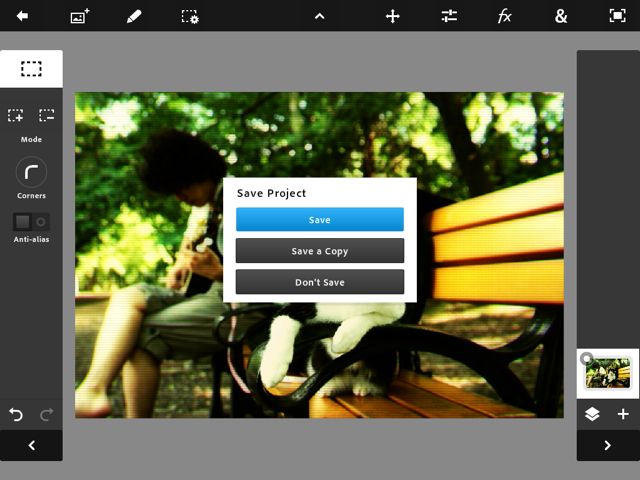The width and height of the screenshot is (640, 480).
Task: Redo the last undone action
Action: [47, 415]
